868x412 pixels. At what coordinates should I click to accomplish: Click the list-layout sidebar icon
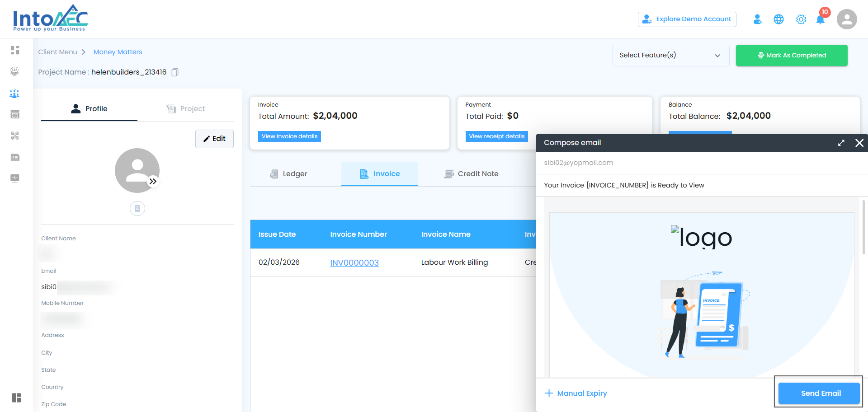pos(15,157)
